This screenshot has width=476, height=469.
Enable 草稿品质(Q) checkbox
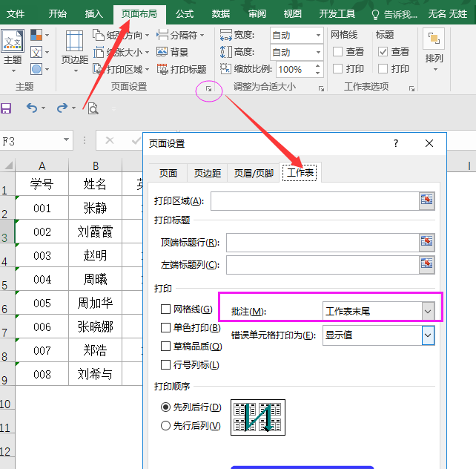pyautogui.click(x=165, y=347)
